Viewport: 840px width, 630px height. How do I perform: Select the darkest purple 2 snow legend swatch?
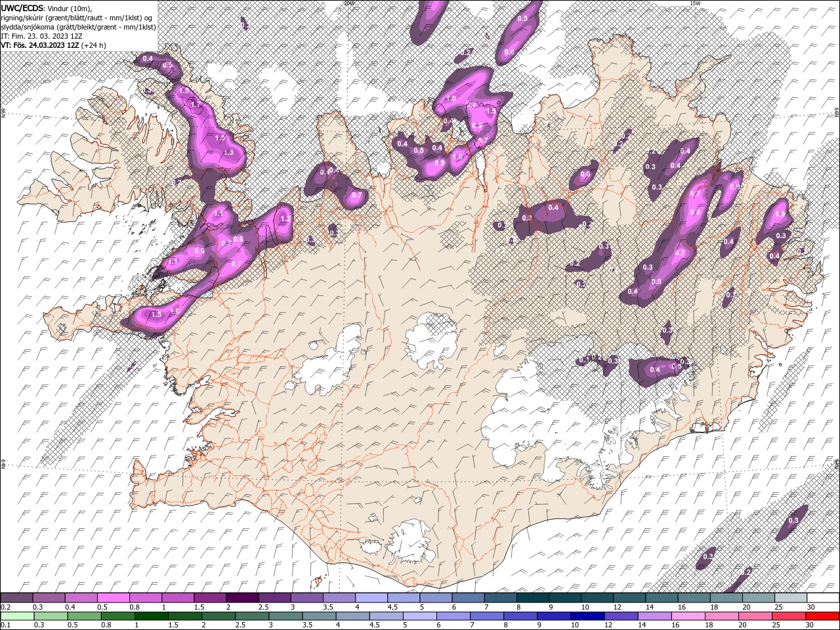(x=241, y=598)
